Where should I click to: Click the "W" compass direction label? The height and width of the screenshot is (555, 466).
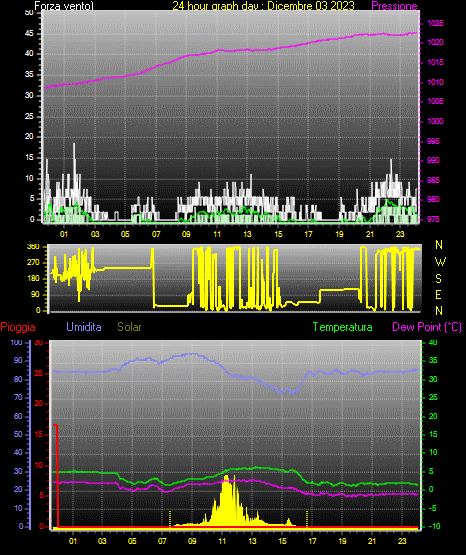[x=440, y=262]
